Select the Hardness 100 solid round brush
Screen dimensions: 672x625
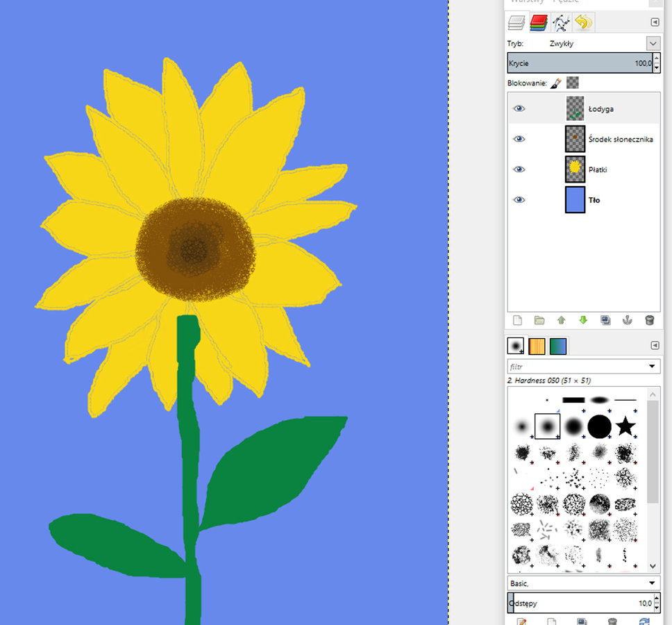(599, 426)
